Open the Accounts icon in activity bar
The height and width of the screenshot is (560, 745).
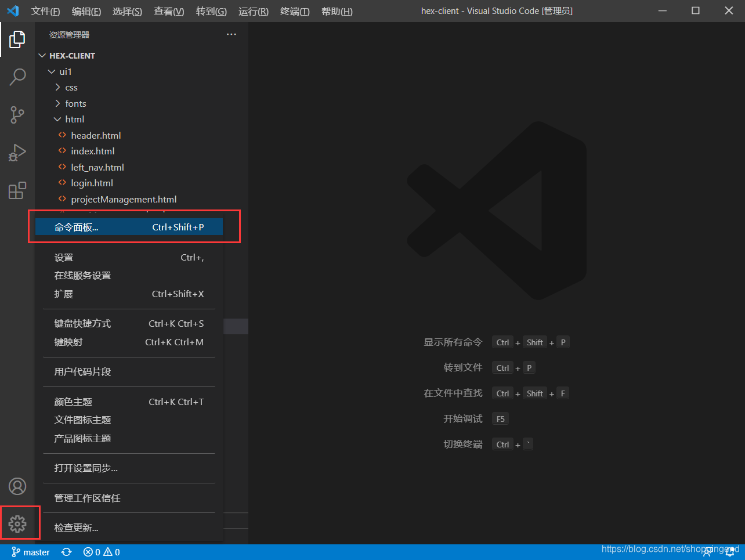click(17, 486)
